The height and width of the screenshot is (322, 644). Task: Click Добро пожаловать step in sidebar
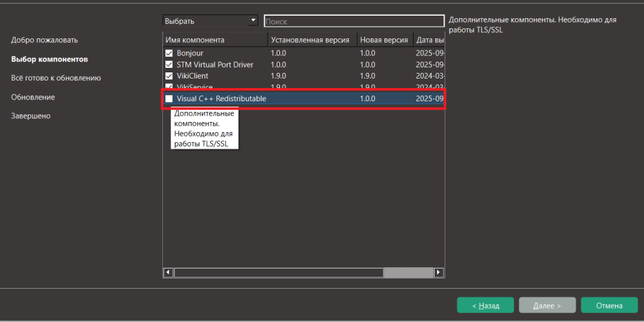coord(44,40)
